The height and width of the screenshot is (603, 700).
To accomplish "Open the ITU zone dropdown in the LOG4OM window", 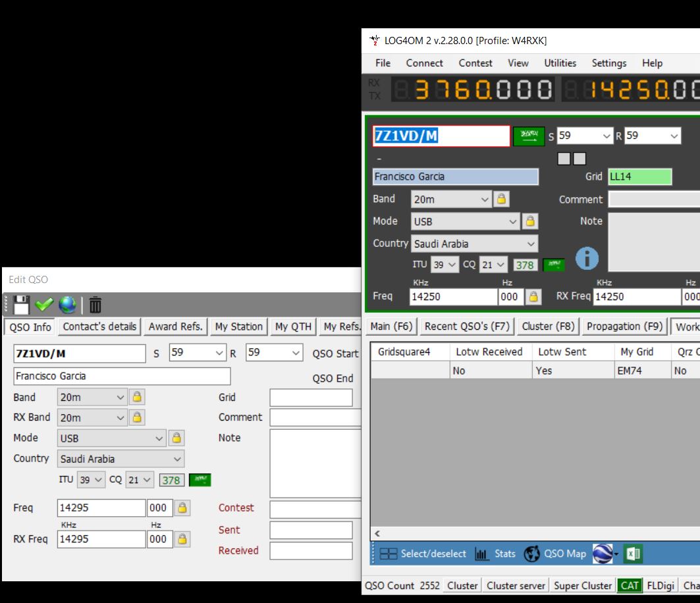I will click(452, 265).
